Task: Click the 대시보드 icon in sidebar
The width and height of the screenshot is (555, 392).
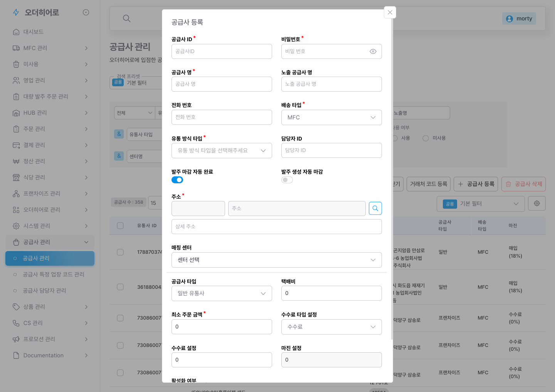Action: pyautogui.click(x=16, y=32)
